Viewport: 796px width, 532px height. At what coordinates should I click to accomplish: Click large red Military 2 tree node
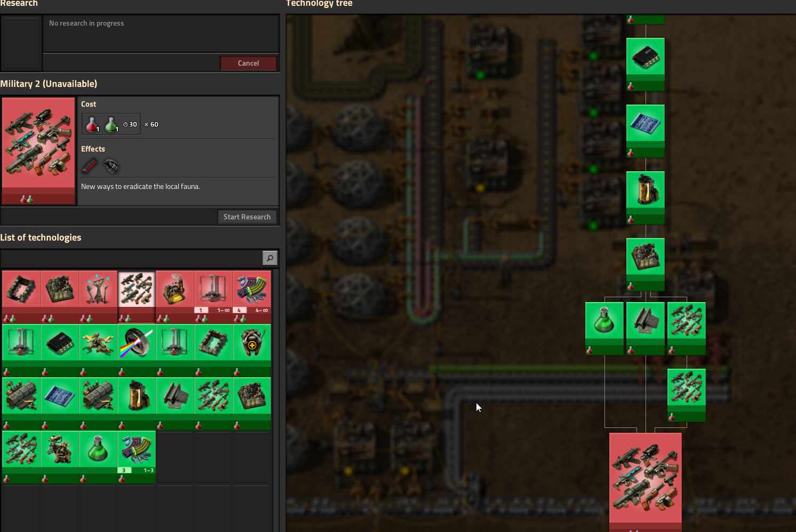point(646,482)
